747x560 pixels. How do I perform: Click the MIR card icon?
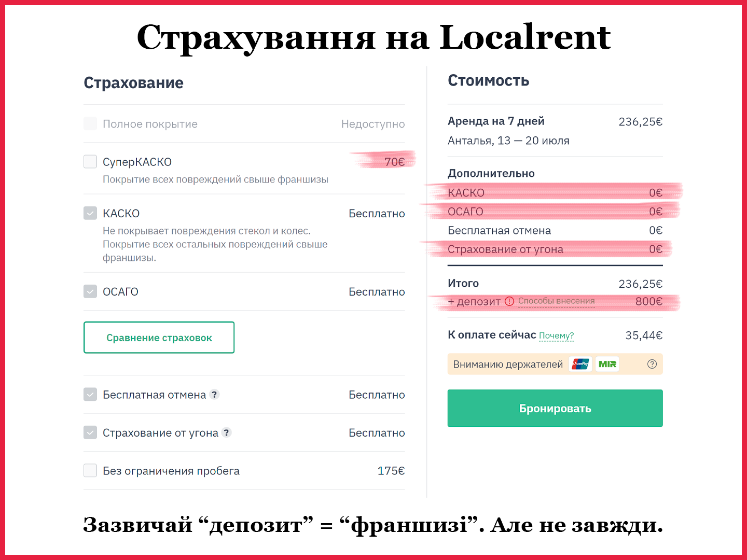pyautogui.click(x=607, y=364)
